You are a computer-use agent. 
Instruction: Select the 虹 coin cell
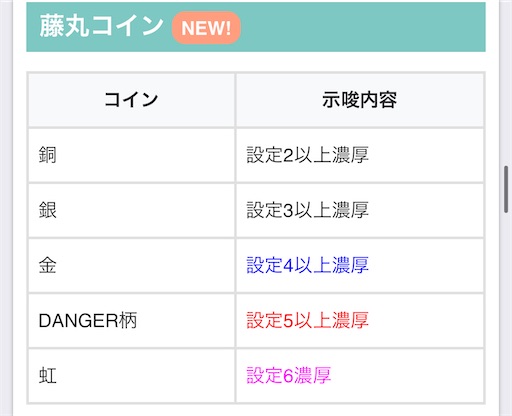(131, 376)
